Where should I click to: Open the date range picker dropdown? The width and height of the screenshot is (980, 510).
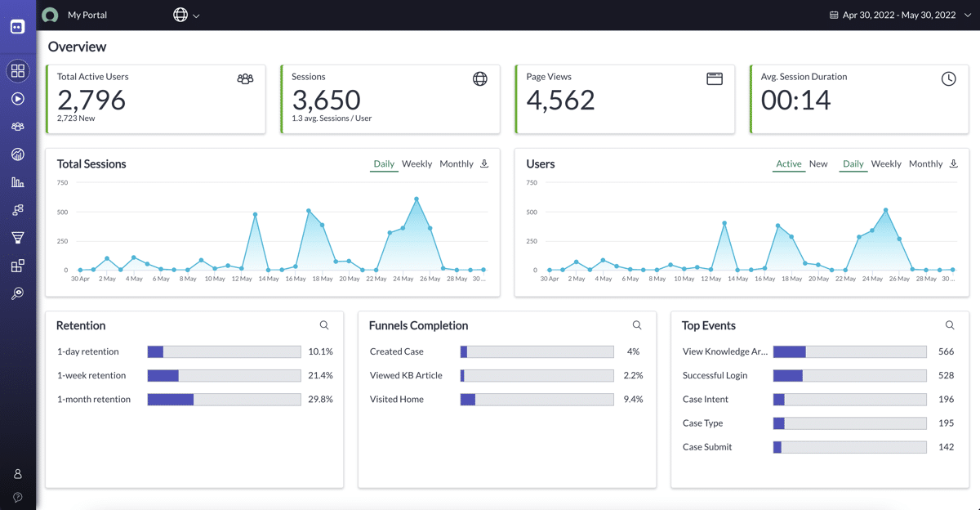tap(897, 14)
